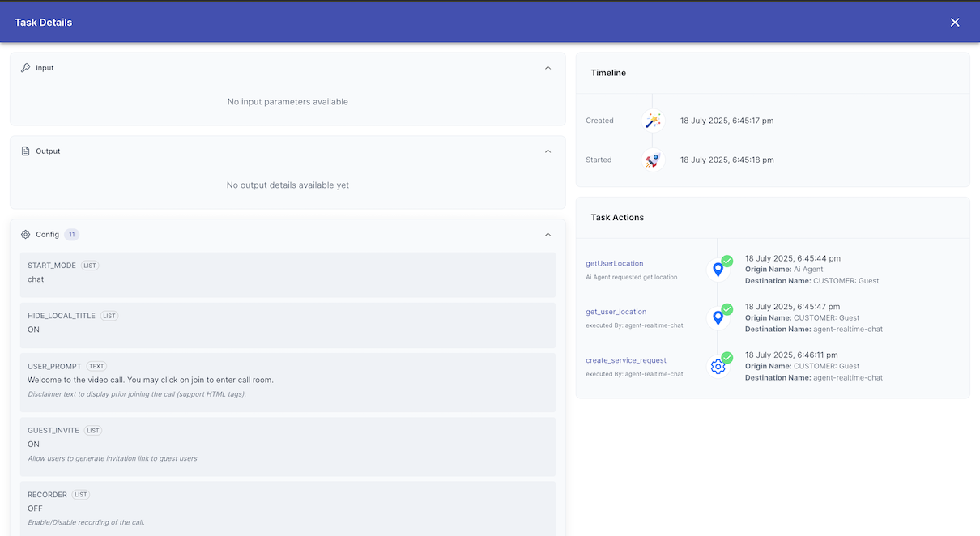Collapse the Output panel

click(548, 151)
